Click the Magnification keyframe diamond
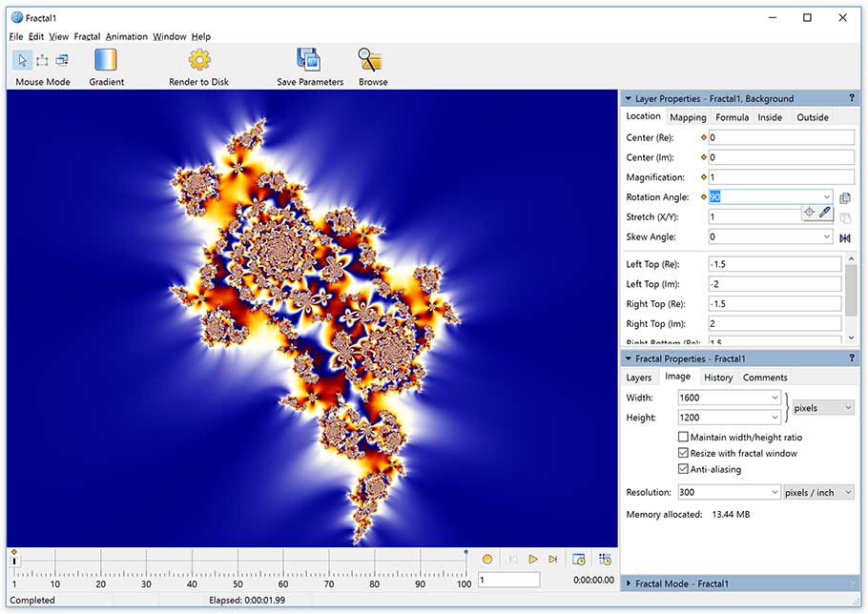 coord(704,177)
